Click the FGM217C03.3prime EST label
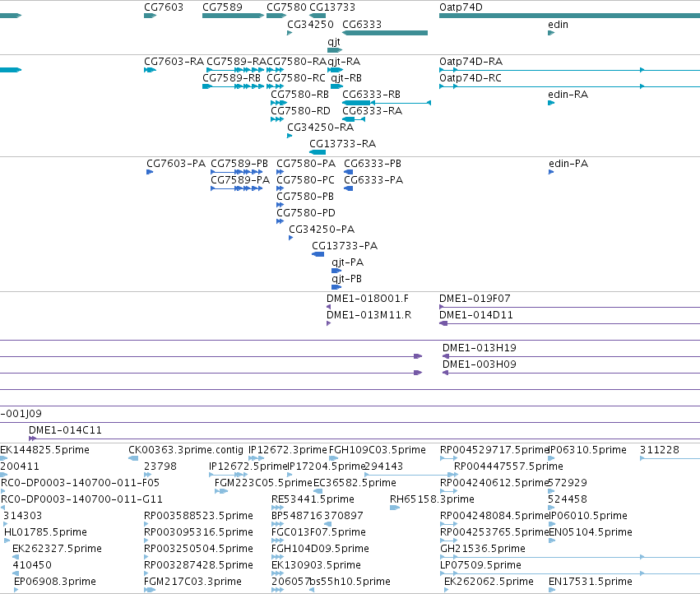Image resolution: width=700 pixels, height=594 pixels. 192,582
